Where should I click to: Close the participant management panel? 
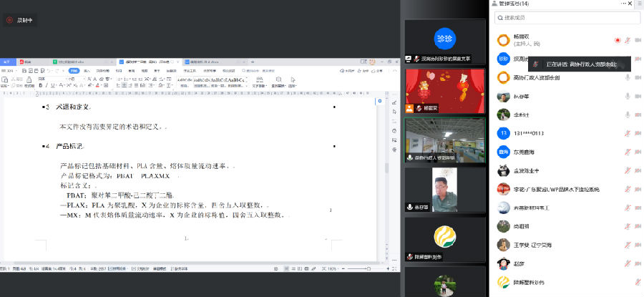[x=630, y=4]
